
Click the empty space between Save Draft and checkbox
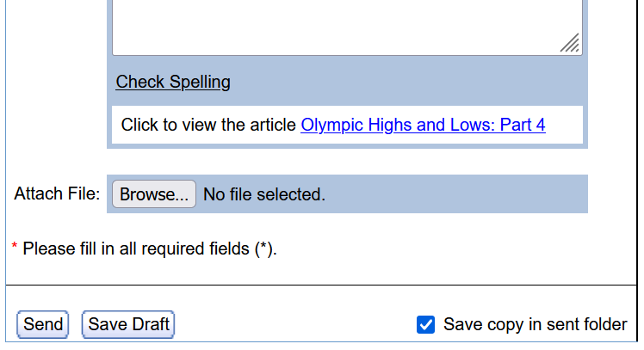(293, 324)
